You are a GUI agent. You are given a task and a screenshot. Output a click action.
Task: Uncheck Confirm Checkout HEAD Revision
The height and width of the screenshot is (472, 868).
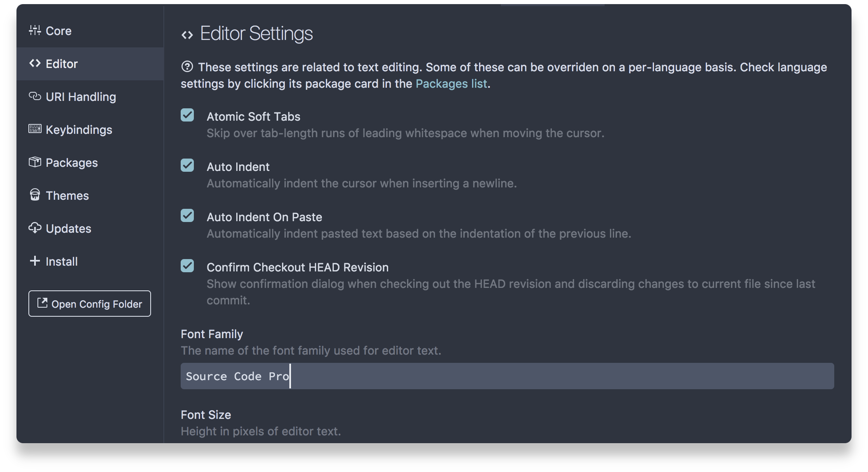pyautogui.click(x=187, y=266)
